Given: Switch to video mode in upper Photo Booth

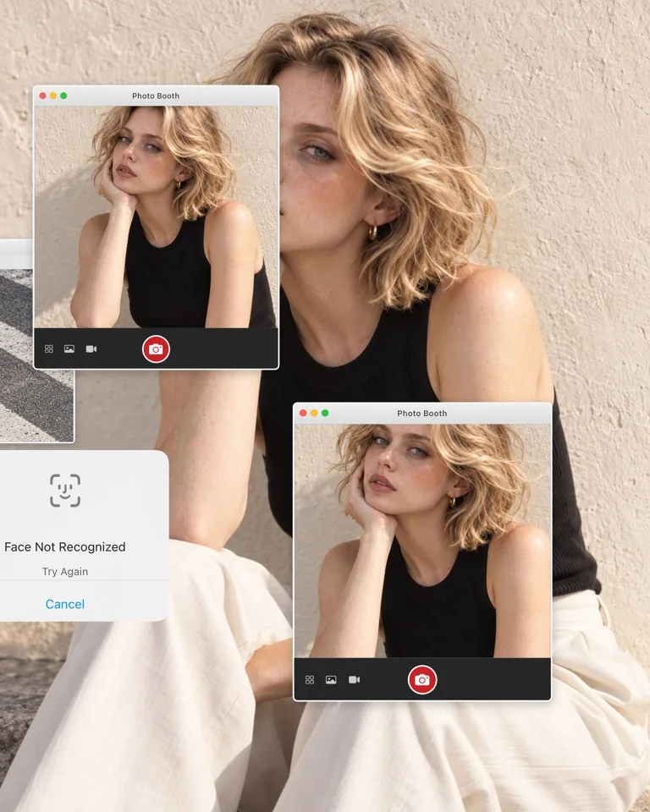Looking at the screenshot, I should [x=91, y=349].
